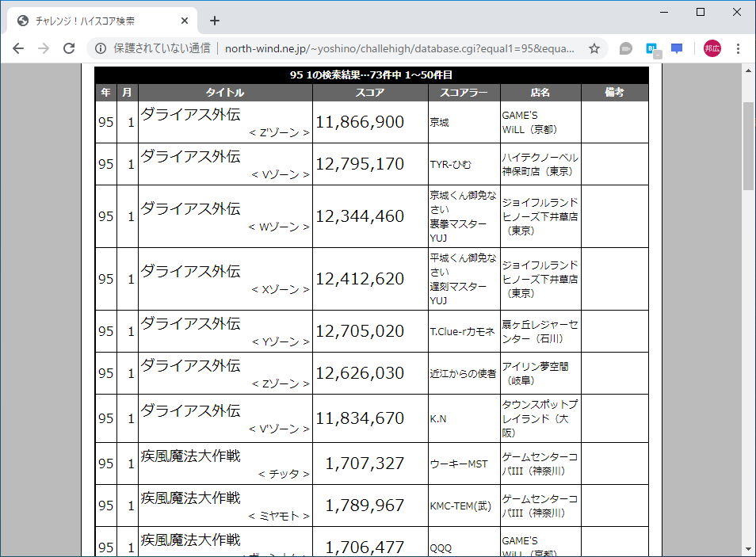Image resolution: width=756 pixels, height=557 pixels.
Task: Open Chrome's three-dot menu
Action: coord(738,48)
